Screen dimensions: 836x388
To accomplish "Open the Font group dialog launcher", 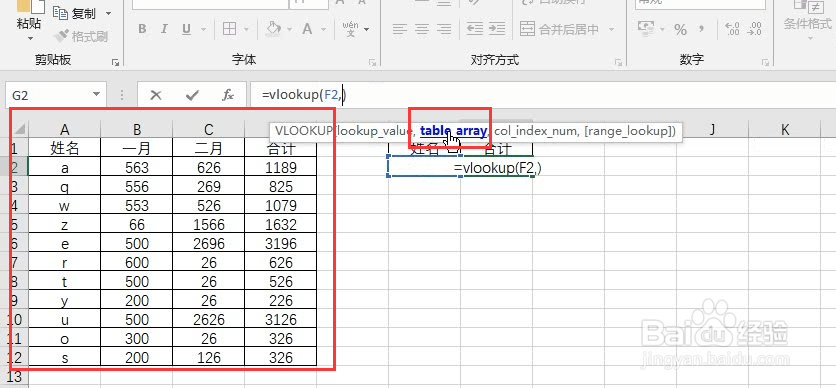I will (373, 63).
